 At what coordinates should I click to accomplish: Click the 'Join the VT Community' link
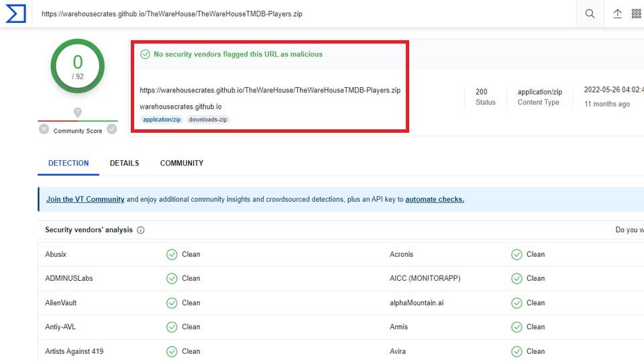click(x=85, y=199)
